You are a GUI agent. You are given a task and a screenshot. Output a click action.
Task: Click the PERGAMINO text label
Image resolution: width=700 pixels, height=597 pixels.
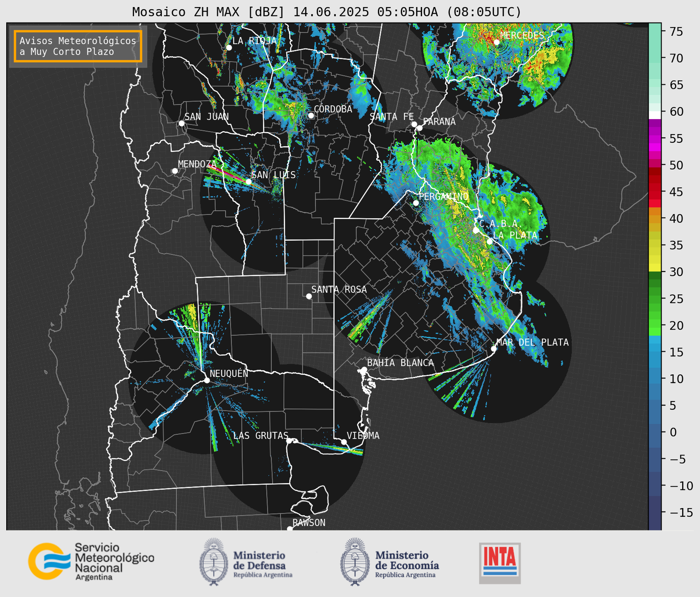[x=444, y=196]
